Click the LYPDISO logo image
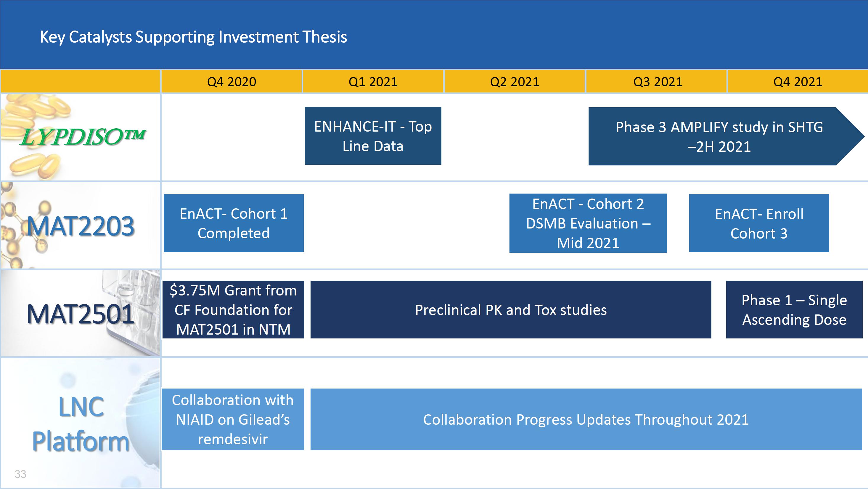Screen dimensions: 868x489 coord(83,137)
